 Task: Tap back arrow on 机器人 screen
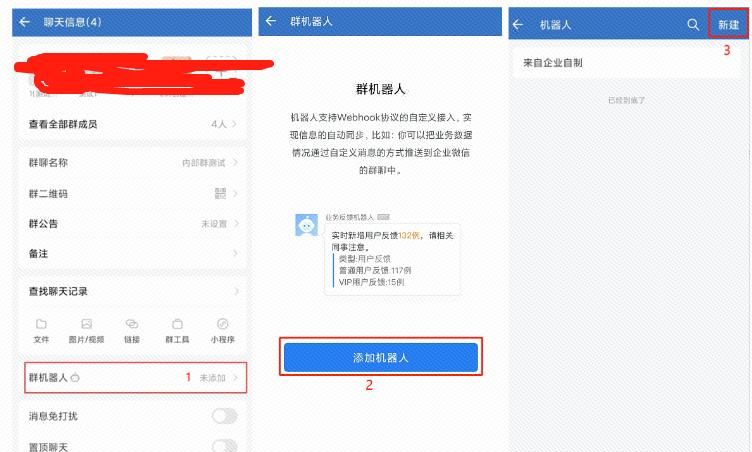coord(517,24)
